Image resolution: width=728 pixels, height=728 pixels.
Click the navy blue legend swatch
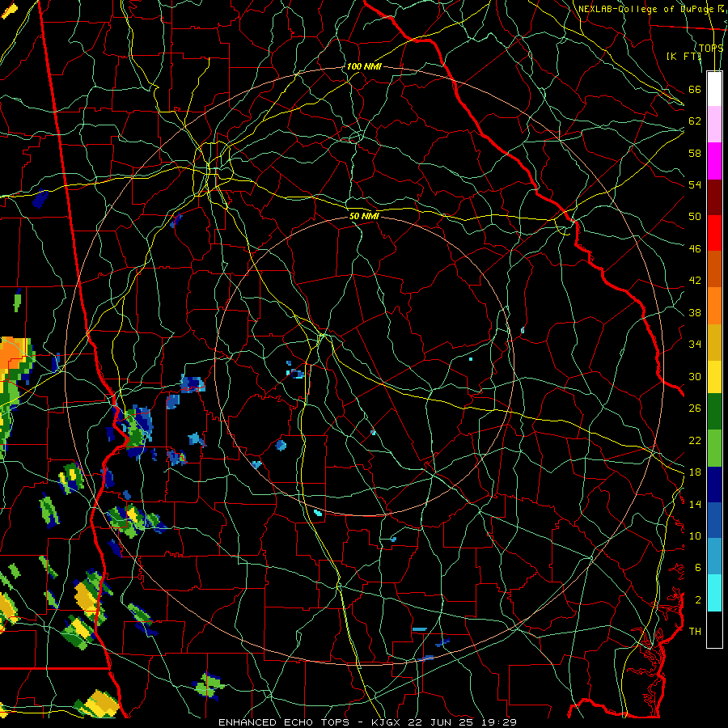click(x=714, y=484)
